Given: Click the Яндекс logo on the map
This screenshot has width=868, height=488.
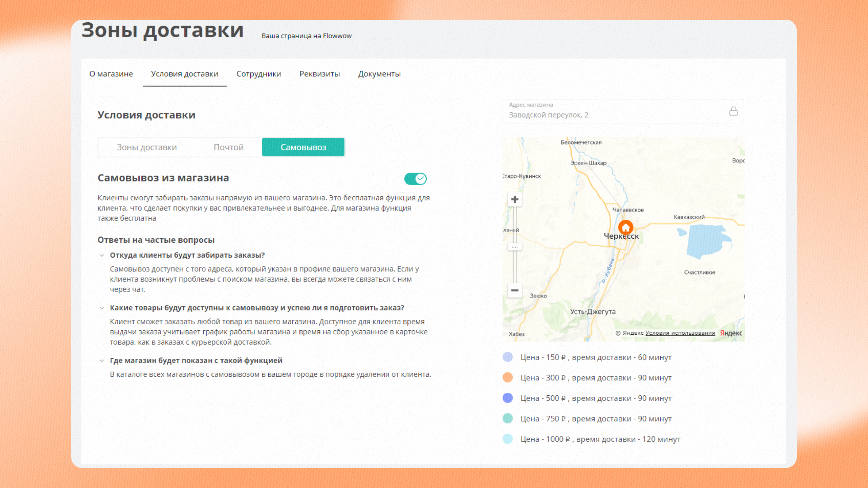Looking at the screenshot, I should (x=731, y=333).
